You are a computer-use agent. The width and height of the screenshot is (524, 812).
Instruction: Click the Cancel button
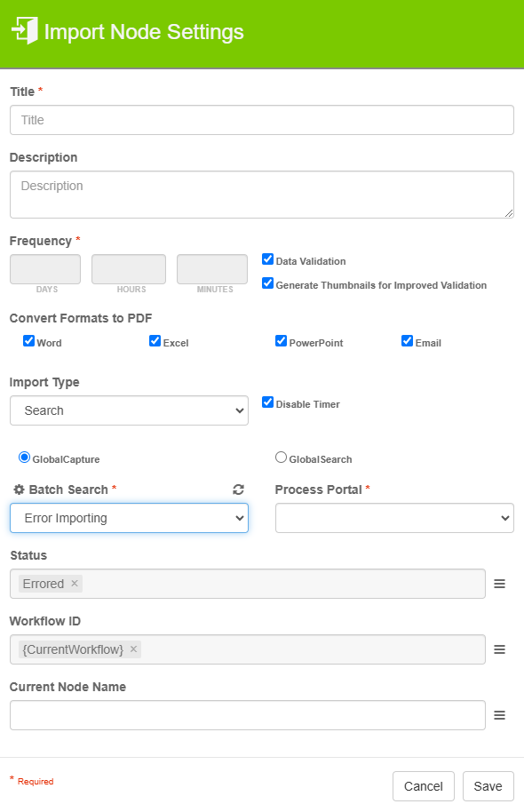coord(423,786)
